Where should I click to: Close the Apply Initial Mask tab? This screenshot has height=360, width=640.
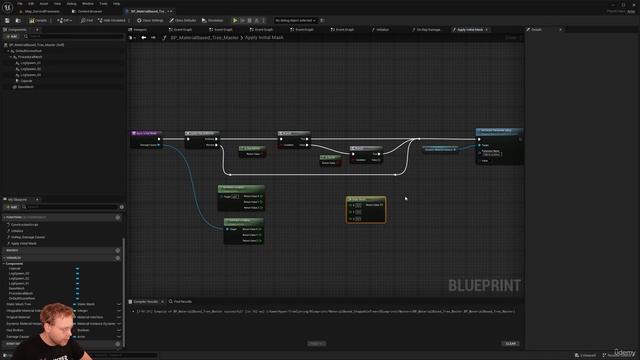[x=487, y=30]
